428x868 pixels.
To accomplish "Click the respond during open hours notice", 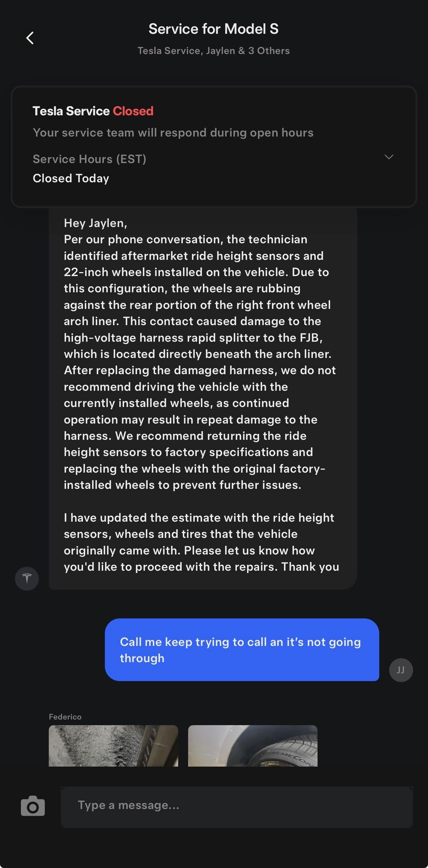I will point(173,133).
